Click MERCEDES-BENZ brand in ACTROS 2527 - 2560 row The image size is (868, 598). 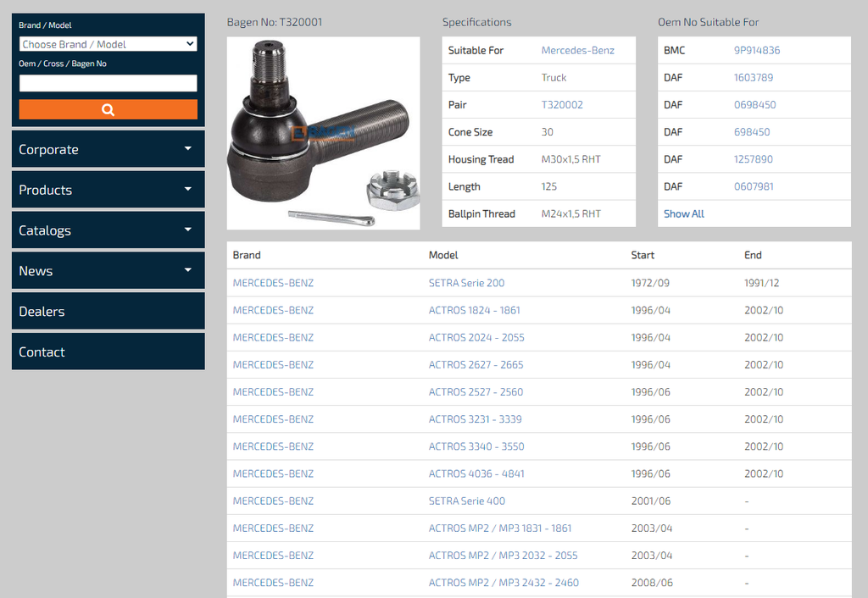tap(274, 391)
